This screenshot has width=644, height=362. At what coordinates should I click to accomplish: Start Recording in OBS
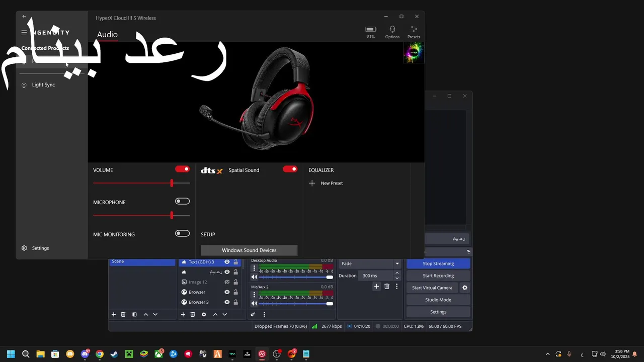[438, 276]
